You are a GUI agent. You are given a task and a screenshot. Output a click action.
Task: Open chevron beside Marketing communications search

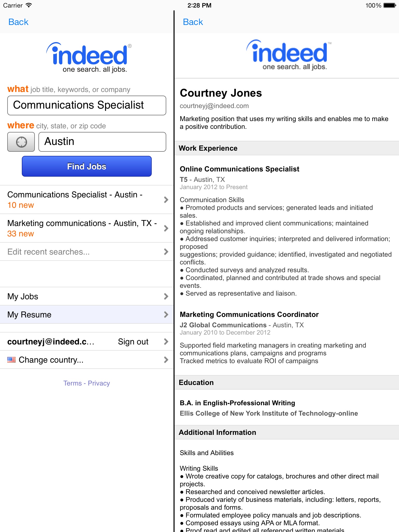pyautogui.click(x=166, y=228)
